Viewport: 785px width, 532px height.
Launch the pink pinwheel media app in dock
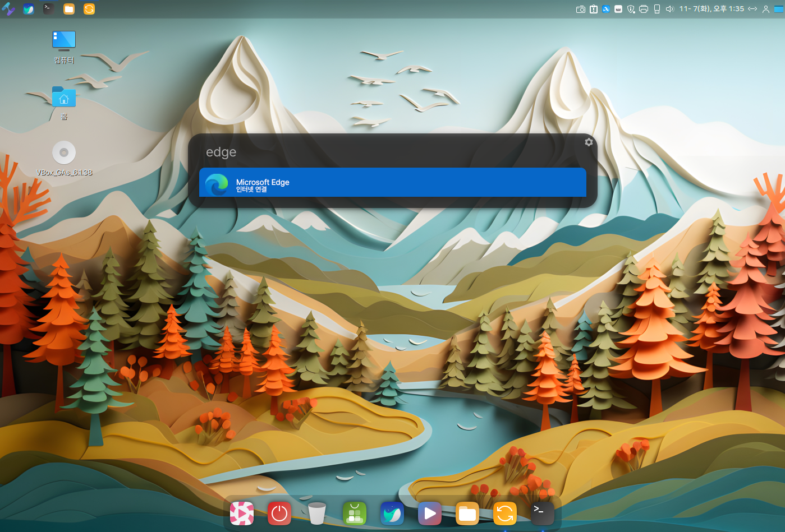pos(242,513)
